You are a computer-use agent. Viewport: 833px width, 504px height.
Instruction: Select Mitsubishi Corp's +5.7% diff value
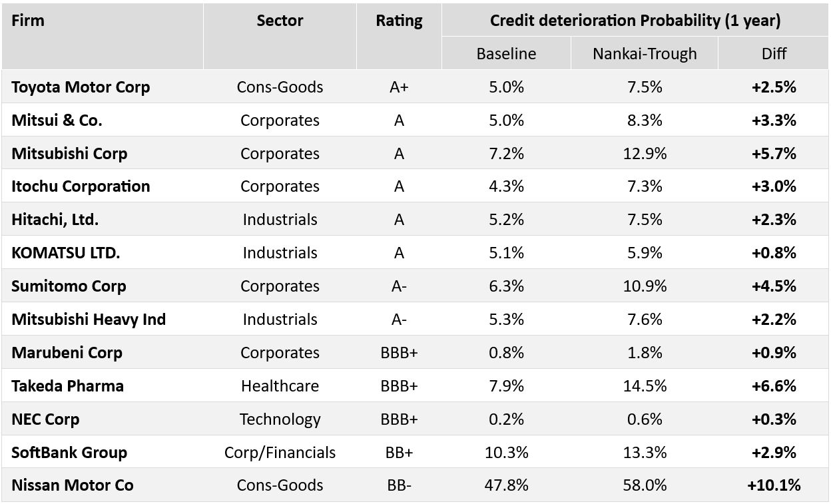(774, 154)
